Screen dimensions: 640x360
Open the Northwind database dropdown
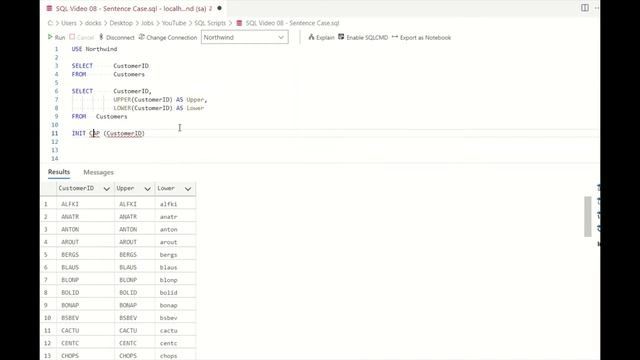[x=244, y=37]
